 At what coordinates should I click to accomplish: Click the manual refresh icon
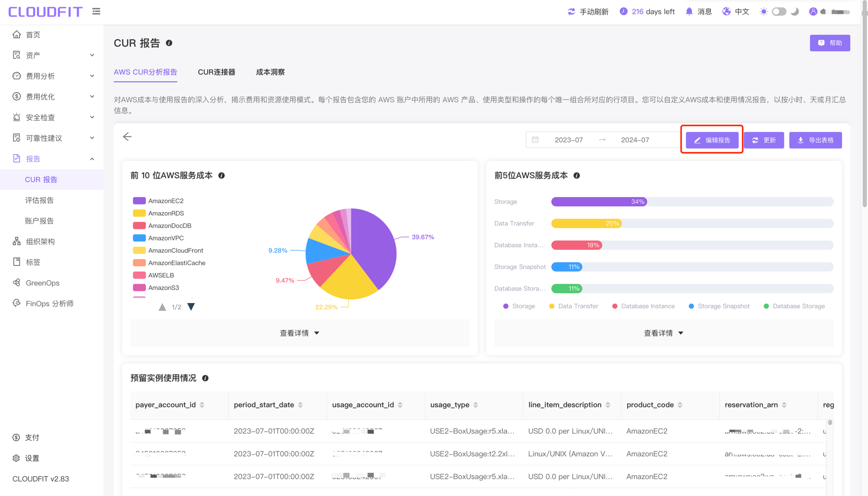571,11
